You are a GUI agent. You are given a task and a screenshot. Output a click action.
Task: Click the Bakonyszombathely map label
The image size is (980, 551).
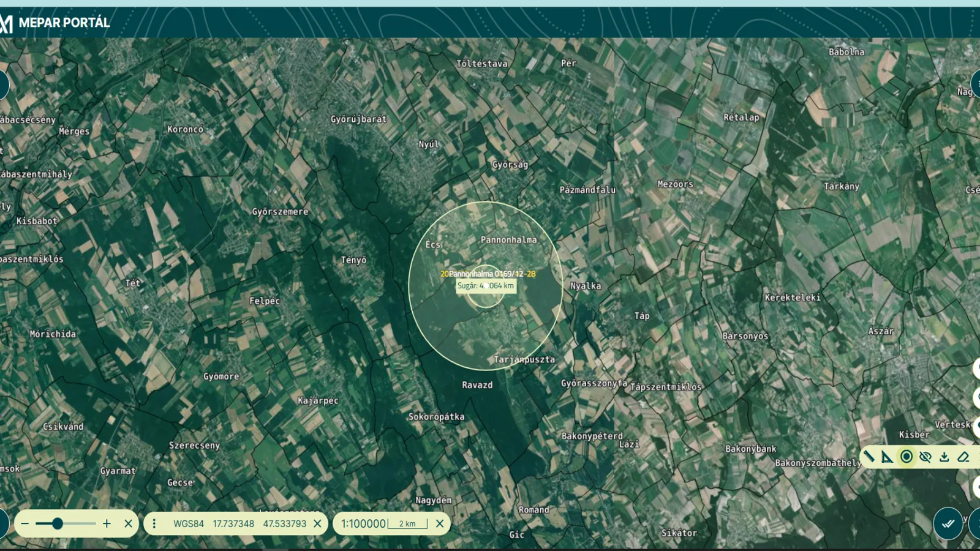tap(818, 463)
